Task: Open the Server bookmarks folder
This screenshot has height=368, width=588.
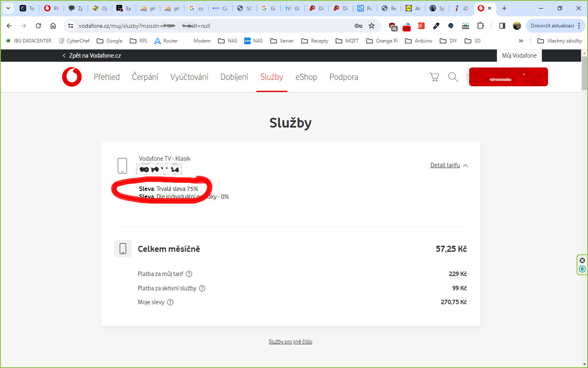Action: (x=282, y=41)
